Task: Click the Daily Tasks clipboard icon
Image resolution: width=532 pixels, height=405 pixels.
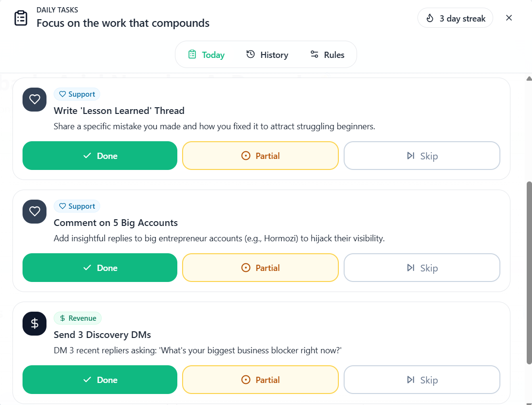Action: pyautogui.click(x=21, y=18)
